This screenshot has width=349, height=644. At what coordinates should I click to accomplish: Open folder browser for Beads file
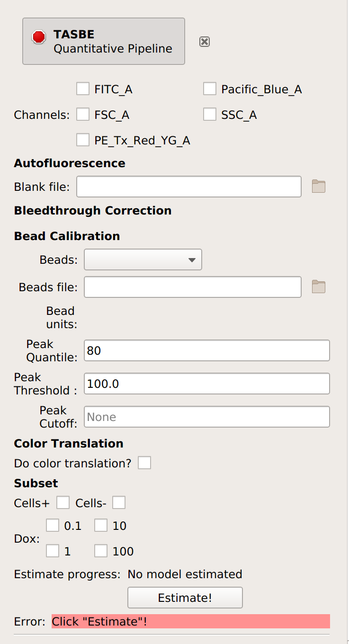[x=319, y=286]
